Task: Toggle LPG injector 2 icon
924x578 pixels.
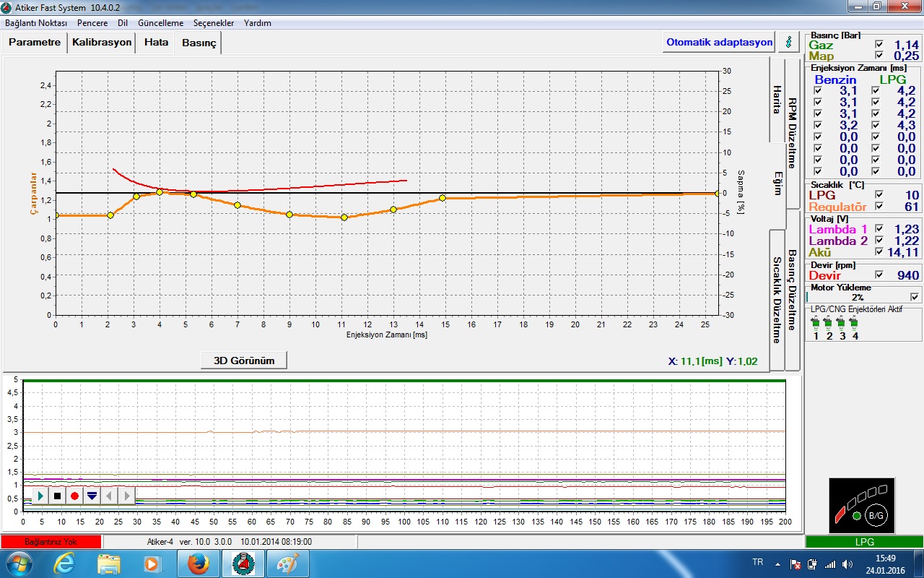Action: tap(829, 324)
